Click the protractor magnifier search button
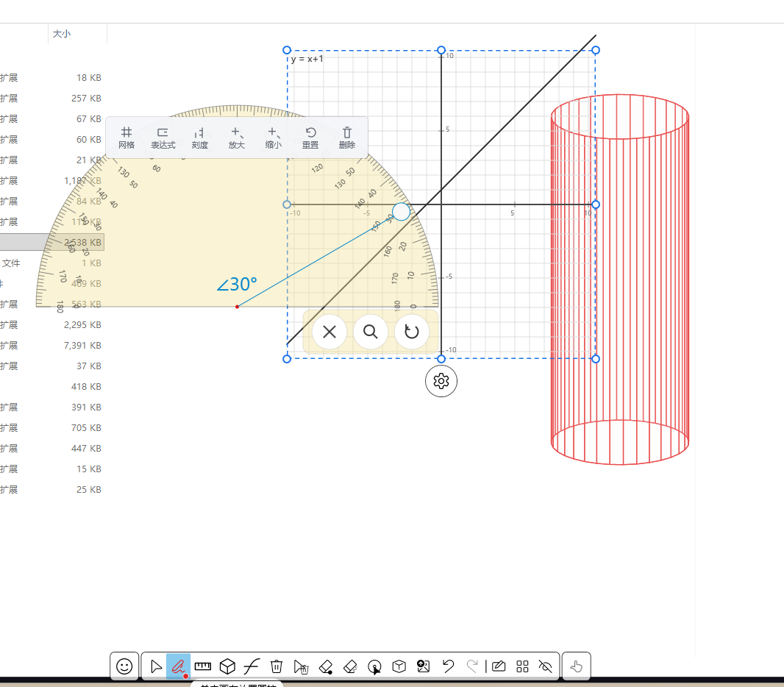This screenshot has width=784, height=687. (x=371, y=332)
